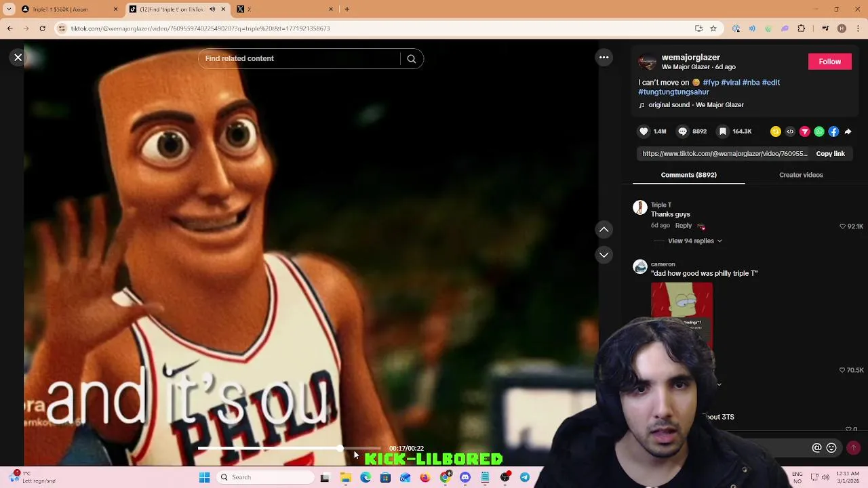
Task: Open a new browser tab
Action: pyautogui.click(x=347, y=9)
